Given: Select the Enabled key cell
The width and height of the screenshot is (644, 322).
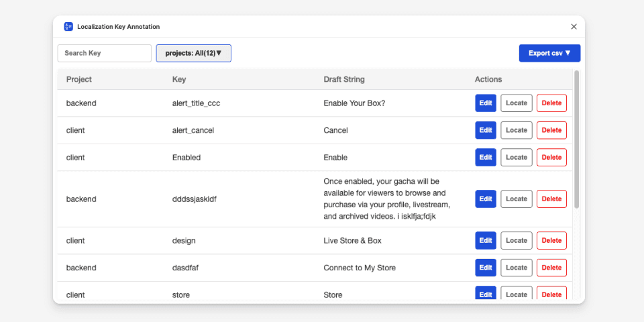Looking at the screenshot, I should [x=186, y=158].
